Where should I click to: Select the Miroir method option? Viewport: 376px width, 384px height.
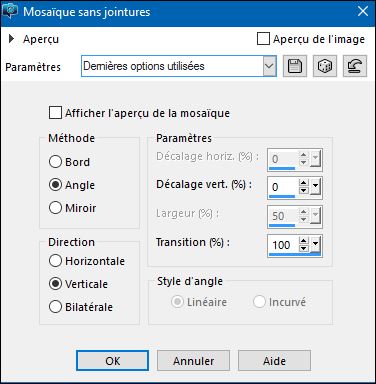coord(55,208)
